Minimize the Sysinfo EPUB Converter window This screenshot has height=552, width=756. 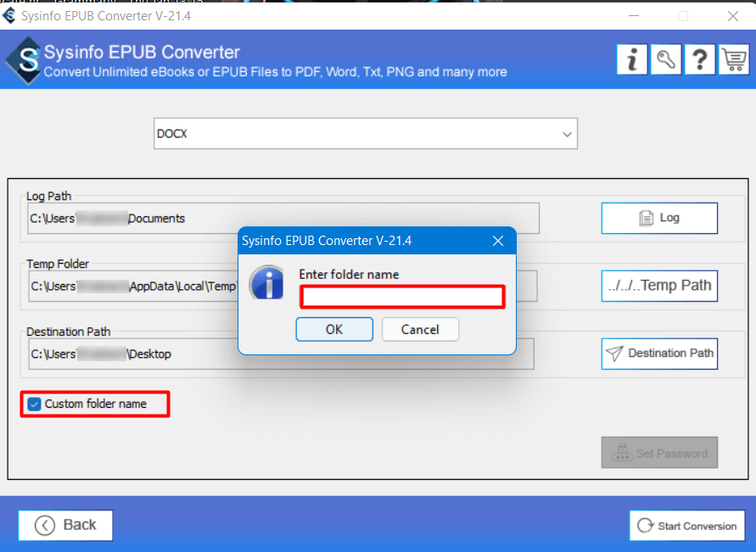[x=634, y=16]
